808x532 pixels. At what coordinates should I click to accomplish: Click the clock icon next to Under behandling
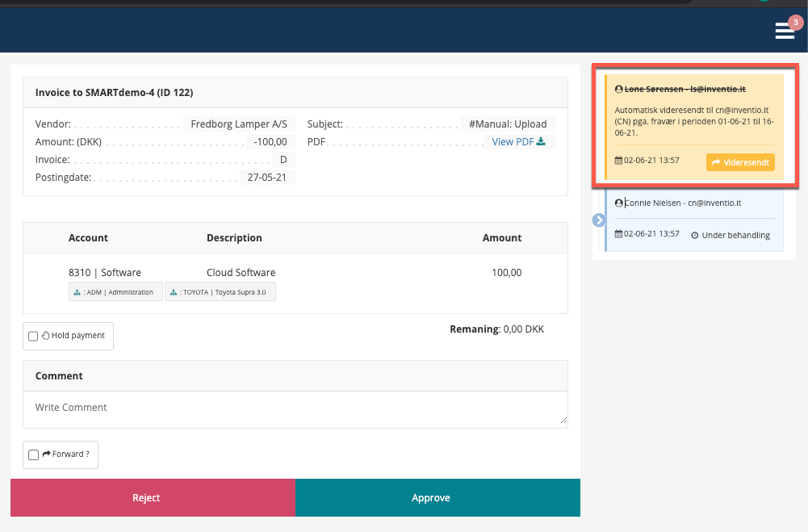tap(695, 236)
